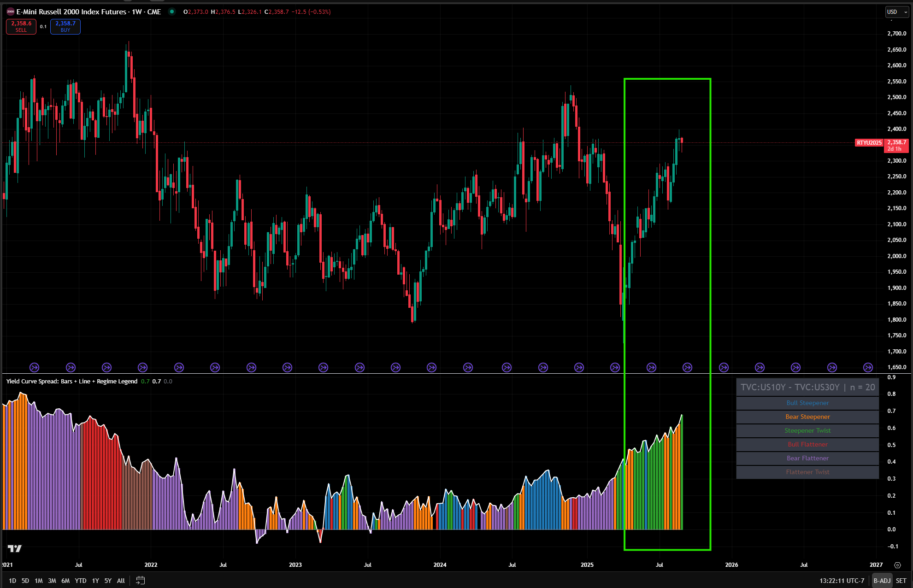Open the go-to-date calendar icon
Image resolution: width=913 pixels, height=588 pixels.
(x=140, y=581)
